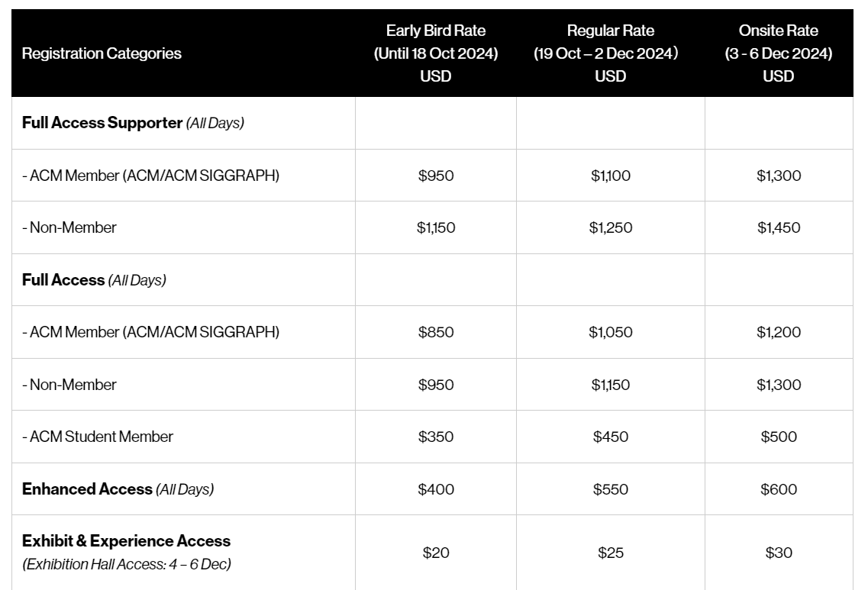Select the Early Bird Rate column header

[436, 53]
